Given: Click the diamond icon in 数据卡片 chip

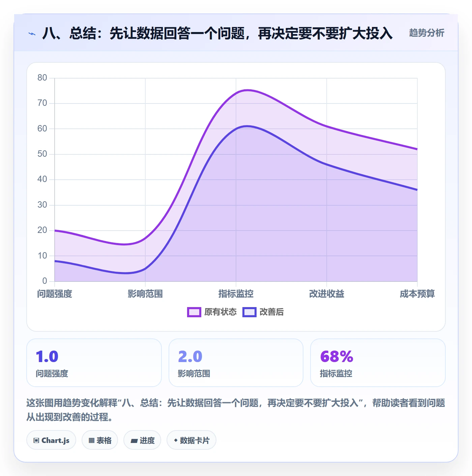Looking at the screenshot, I should click(176, 440).
